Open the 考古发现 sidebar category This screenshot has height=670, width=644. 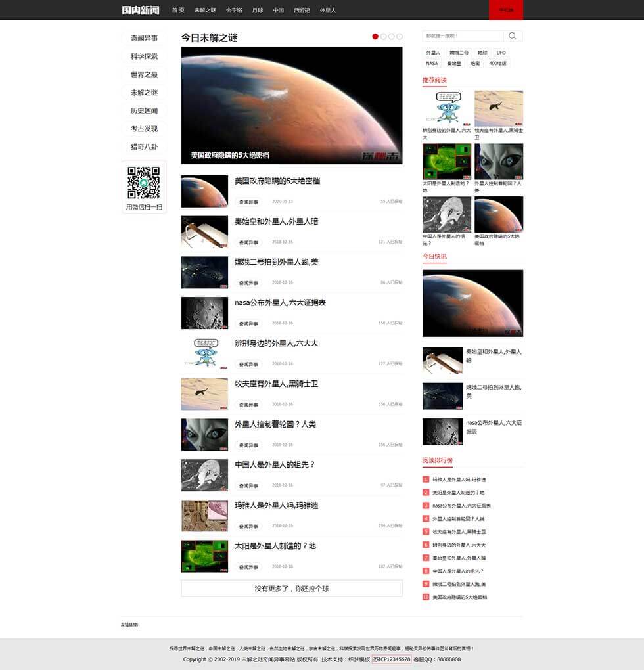[144, 129]
